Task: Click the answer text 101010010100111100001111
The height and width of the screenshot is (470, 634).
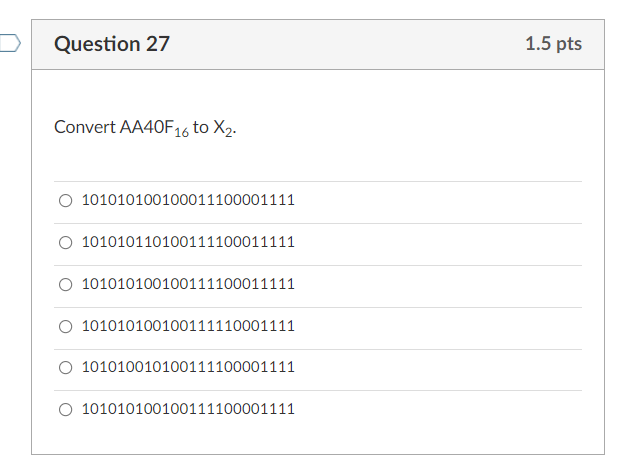Action: click(187, 367)
